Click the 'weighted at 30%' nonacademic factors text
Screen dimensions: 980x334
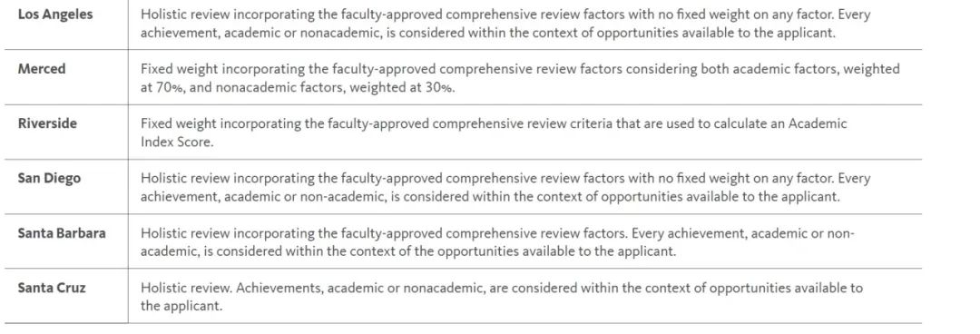click(403, 87)
